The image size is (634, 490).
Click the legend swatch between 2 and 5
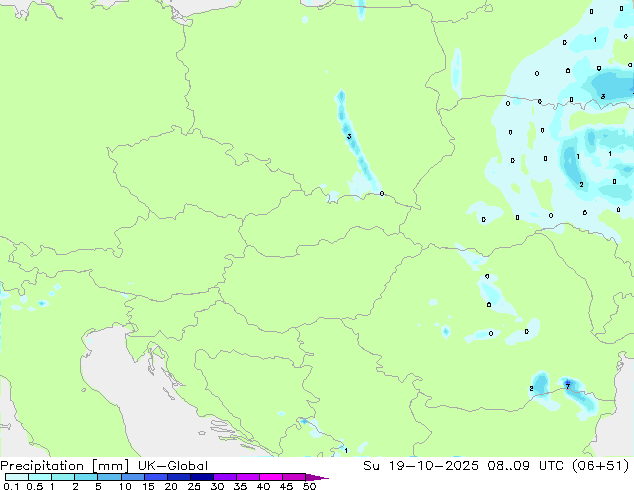(x=86, y=477)
